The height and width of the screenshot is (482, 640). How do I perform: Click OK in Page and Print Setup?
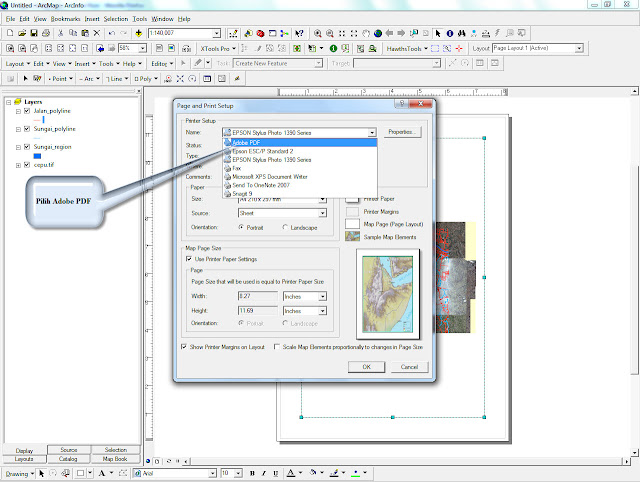(367, 366)
